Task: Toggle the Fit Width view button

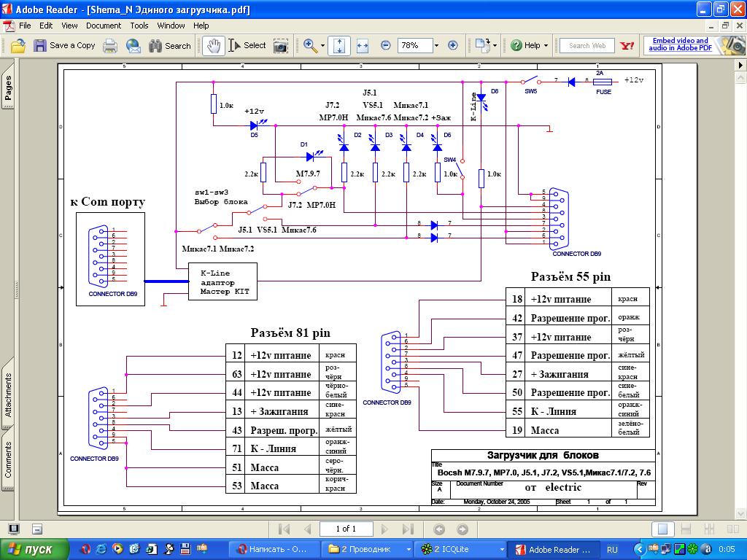Action: point(363,46)
